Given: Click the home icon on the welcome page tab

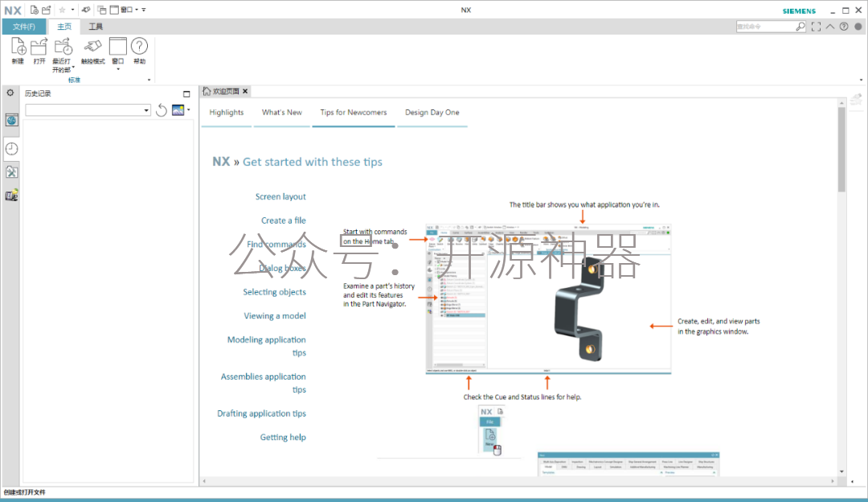Looking at the screenshot, I should pos(207,91).
